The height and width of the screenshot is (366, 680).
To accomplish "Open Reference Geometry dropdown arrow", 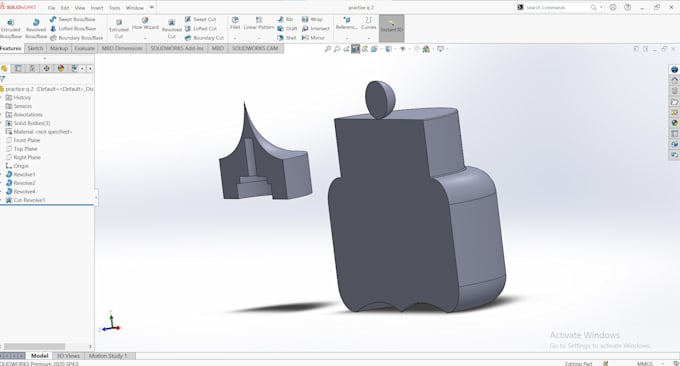I will click(x=347, y=39).
